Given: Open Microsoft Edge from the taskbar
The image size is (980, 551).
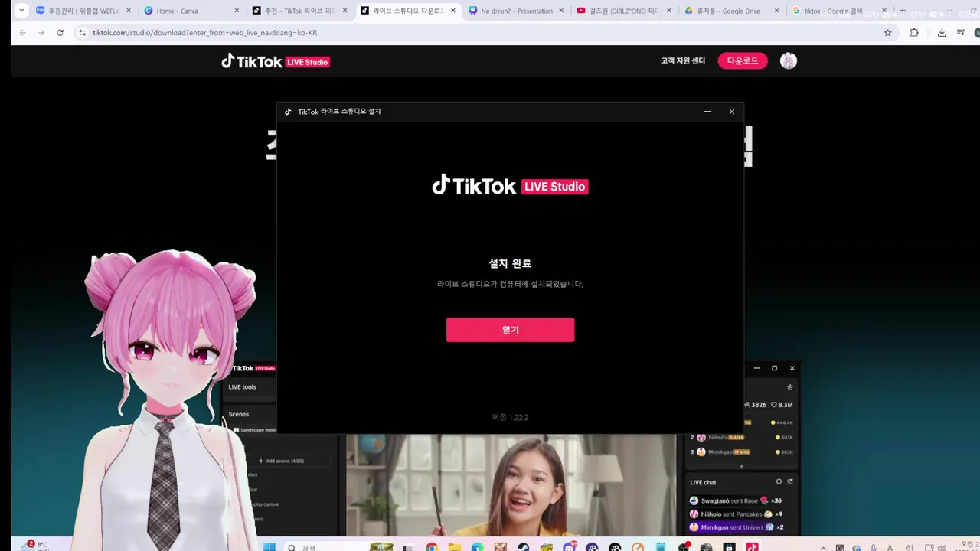Looking at the screenshot, I should point(478,547).
